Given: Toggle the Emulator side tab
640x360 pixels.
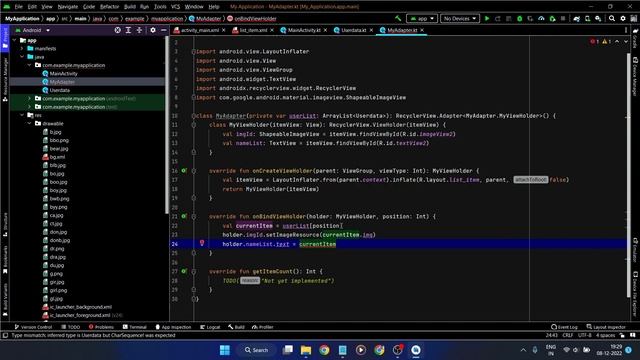Looking at the screenshot, I should 635,250.
